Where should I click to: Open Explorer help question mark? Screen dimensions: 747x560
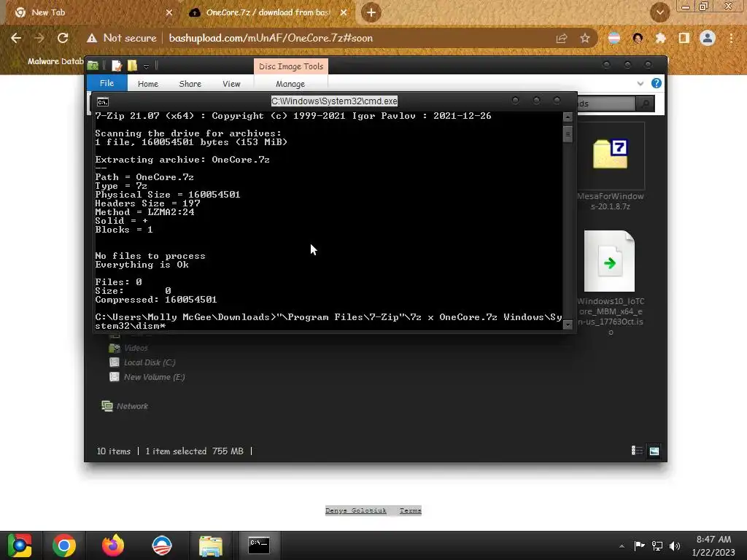tap(656, 83)
